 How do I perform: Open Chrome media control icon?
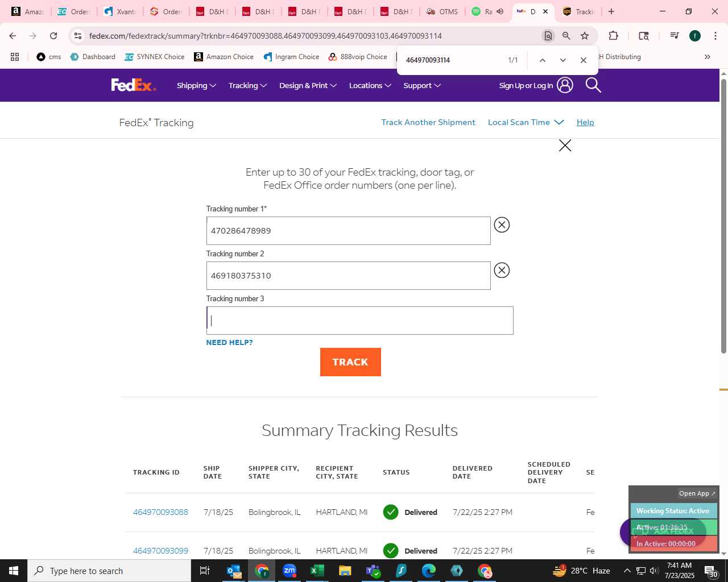click(675, 36)
